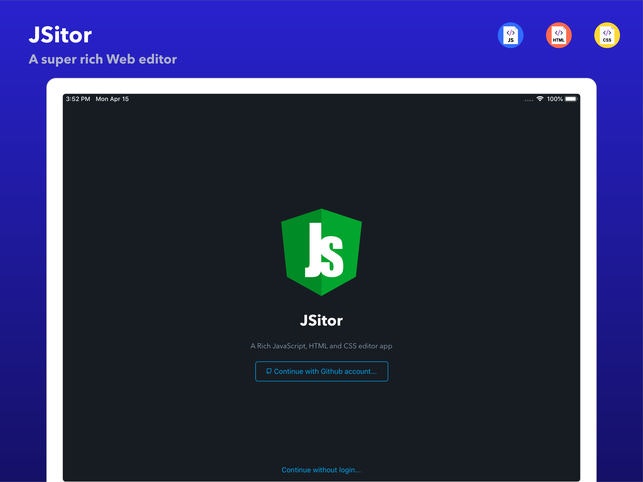Image resolution: width=643 pixels, height=482 pixels.
Task: Click 'A super rich Web editor' subtitle
Action: click(x=103, y=59)
